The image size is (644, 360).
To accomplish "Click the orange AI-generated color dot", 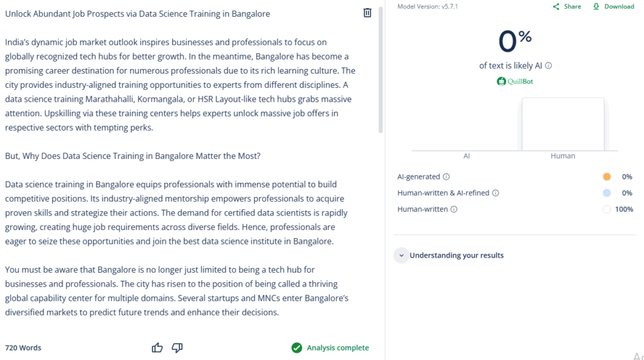I will pos(606,177).
